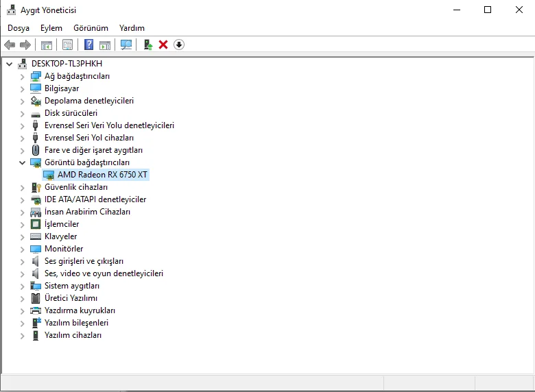Select Evrensel Seri Yol cihazları label
Screen dimensions: 535x392
point(89,138)
